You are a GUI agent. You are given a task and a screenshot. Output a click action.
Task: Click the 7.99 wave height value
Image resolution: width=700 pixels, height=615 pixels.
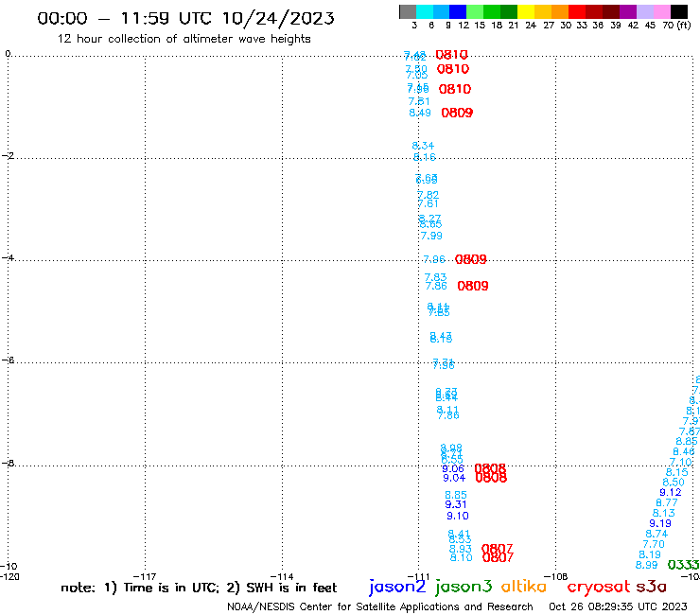tap(431, 236)
